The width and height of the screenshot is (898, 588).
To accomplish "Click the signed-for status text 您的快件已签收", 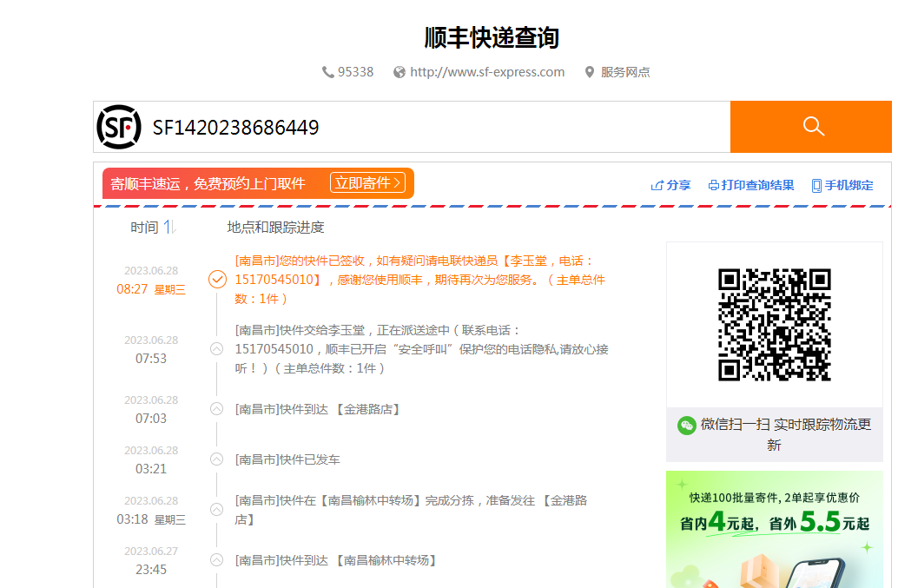I will (x=322, y=261).
